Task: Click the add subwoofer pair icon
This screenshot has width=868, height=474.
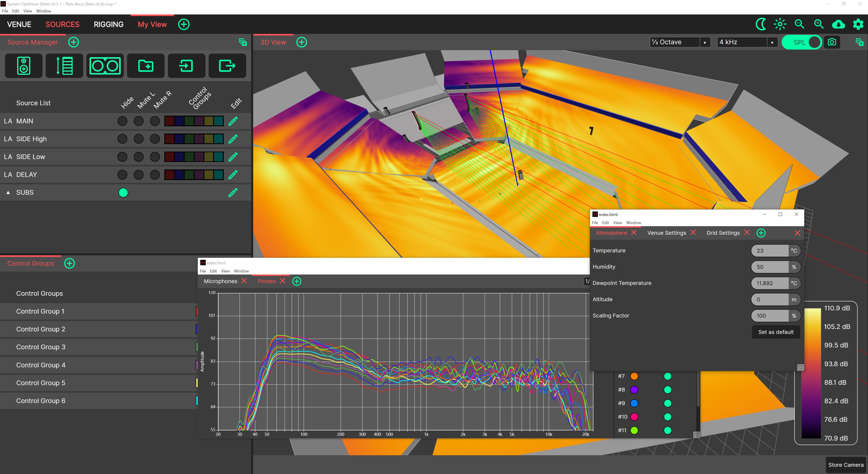Action: coord(105,66)
